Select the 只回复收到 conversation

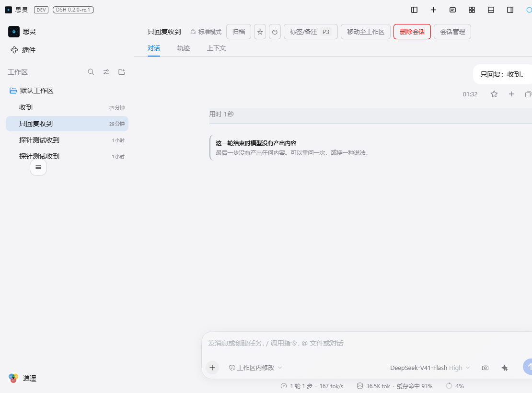[67, 124]
